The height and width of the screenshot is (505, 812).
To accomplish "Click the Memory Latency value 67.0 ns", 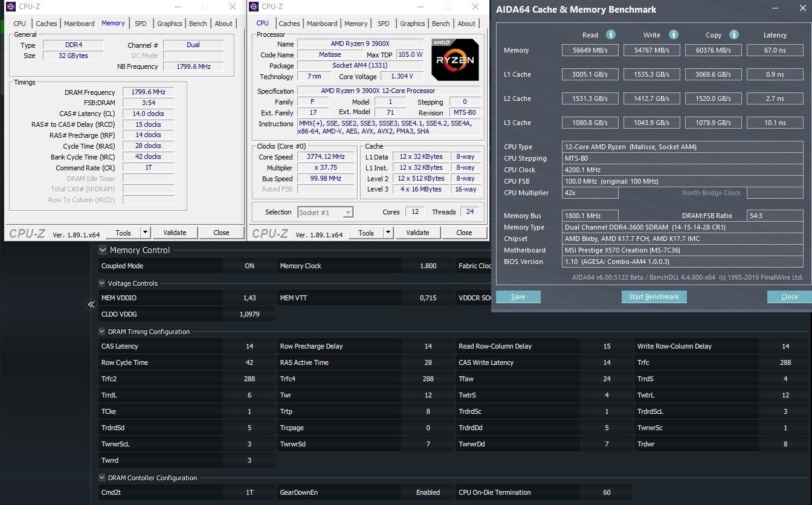I will (x=775, y=50).
